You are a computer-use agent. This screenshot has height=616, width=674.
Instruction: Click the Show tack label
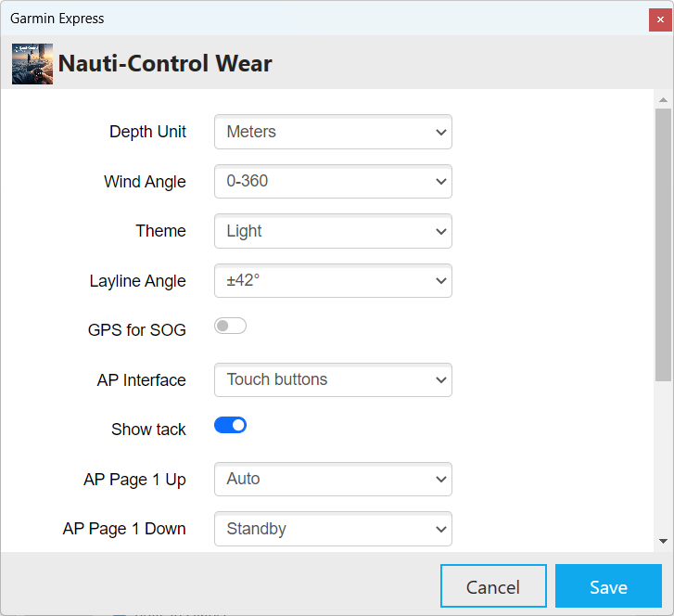point(148,430)
